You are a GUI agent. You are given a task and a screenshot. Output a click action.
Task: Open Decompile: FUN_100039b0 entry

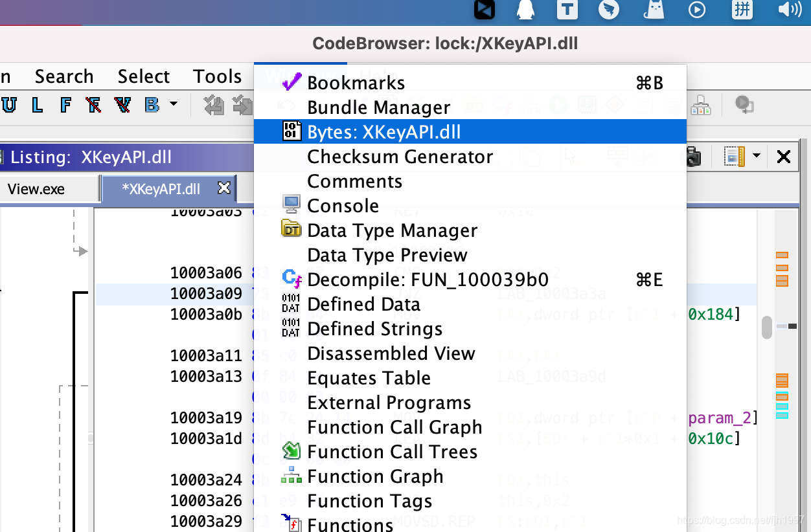(470, 280)
